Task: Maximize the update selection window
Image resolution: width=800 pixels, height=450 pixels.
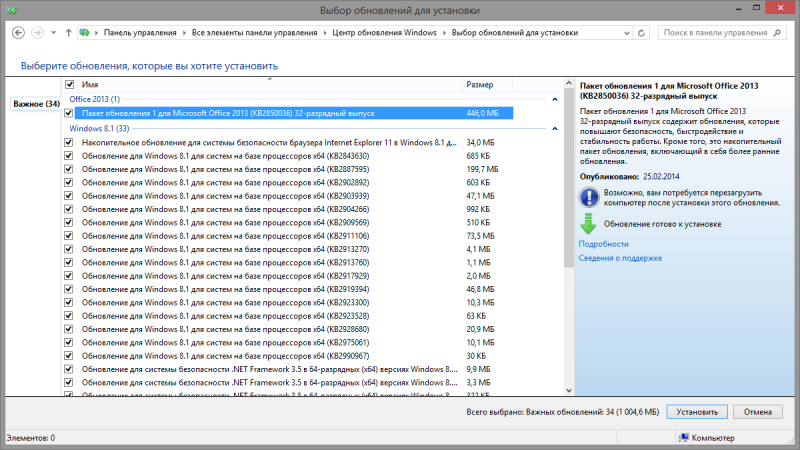Action: pos(757,8)
